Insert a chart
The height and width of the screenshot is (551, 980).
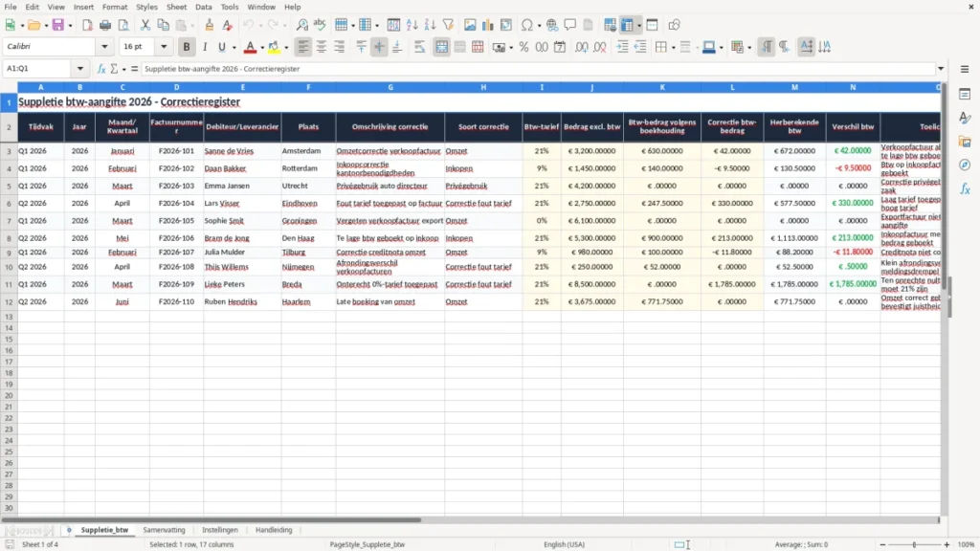pyautogui.click(x=488, y=25)
